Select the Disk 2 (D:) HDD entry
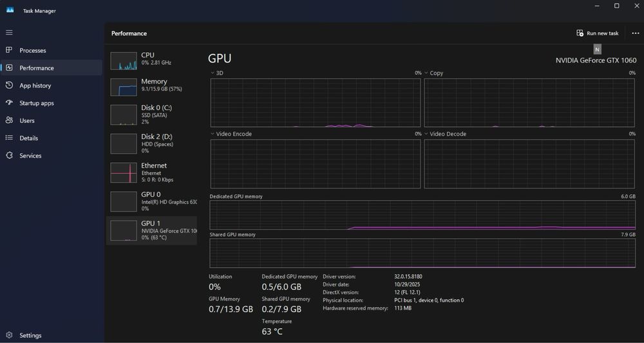 [151, 144]
